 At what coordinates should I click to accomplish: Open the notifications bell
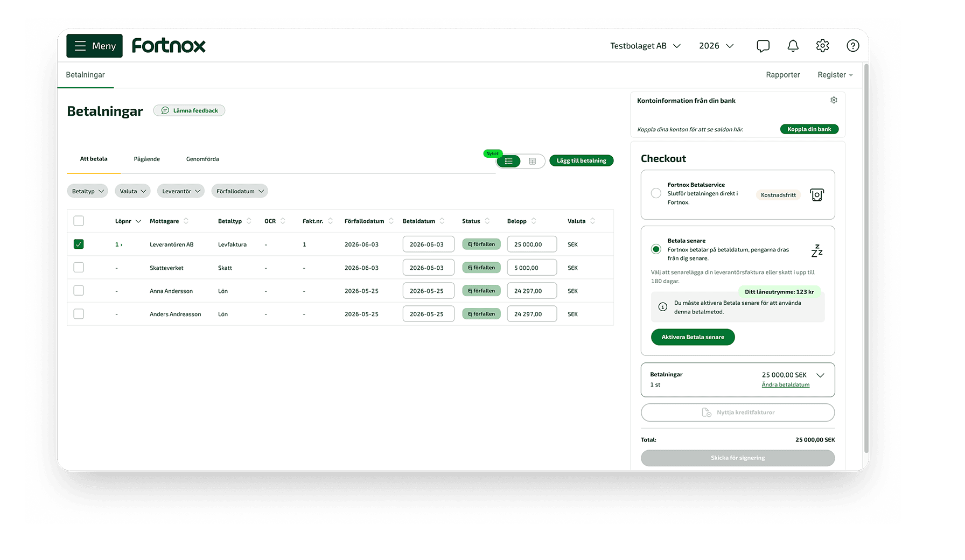tap(793, 46)
